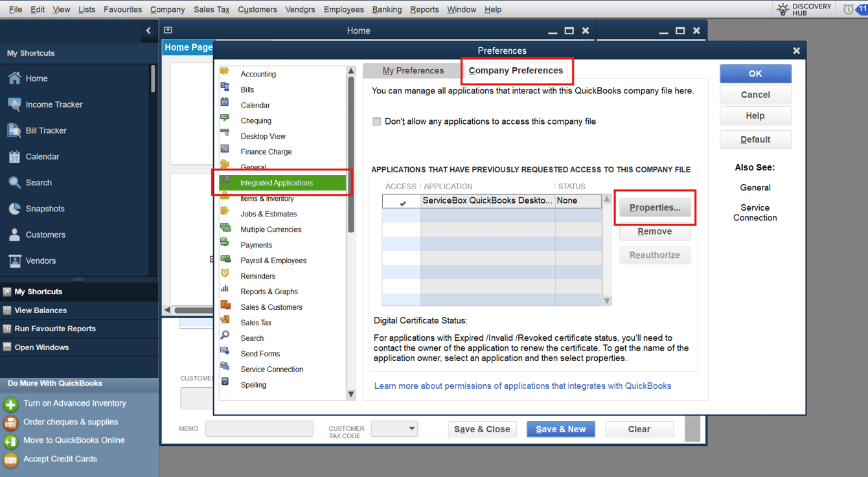Select the Finance Charge preference icon
The image size is (868, 477).
[225, 149]
